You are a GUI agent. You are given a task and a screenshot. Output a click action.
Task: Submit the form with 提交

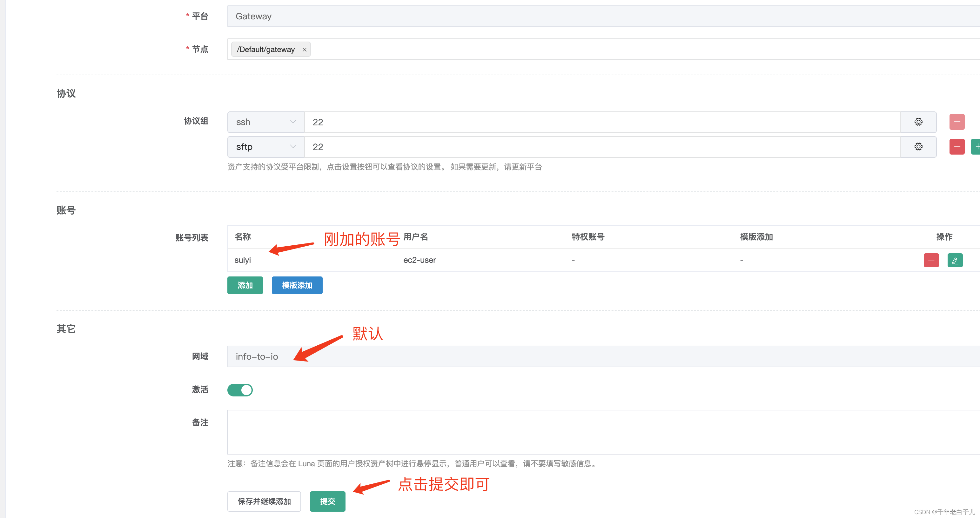pyautogui.click(x=327, y=501)
